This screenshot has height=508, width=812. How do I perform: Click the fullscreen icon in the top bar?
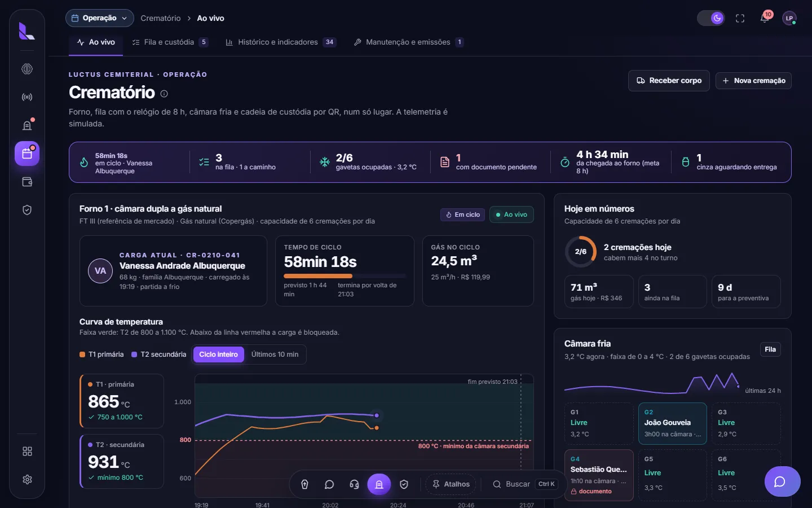[x=740, y=18]
